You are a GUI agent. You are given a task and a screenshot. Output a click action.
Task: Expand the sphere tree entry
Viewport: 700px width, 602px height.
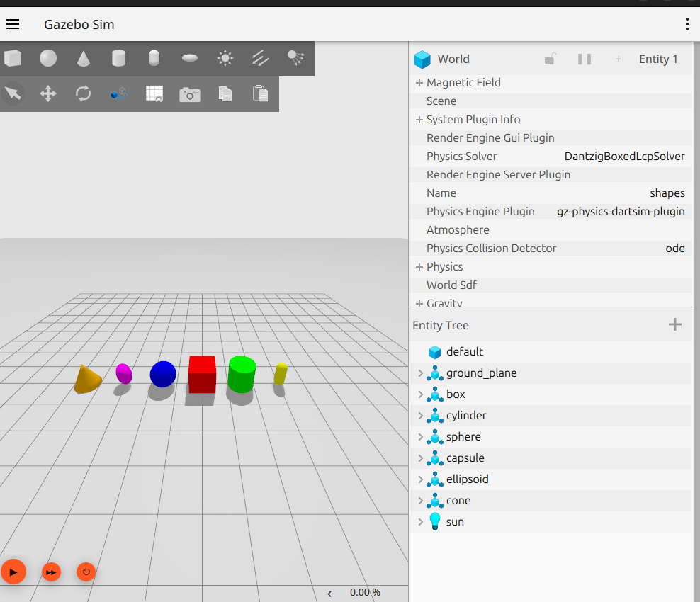[x=420, y=437]
